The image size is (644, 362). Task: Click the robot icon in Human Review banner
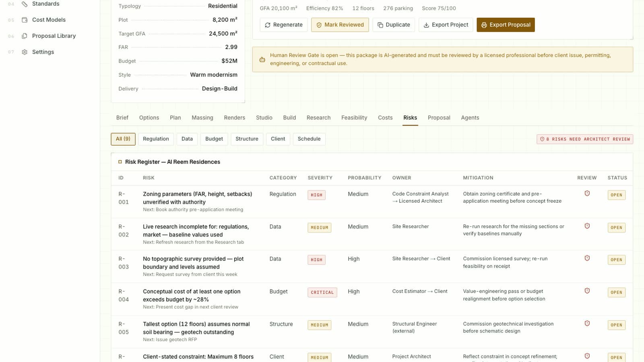(262, 60)
